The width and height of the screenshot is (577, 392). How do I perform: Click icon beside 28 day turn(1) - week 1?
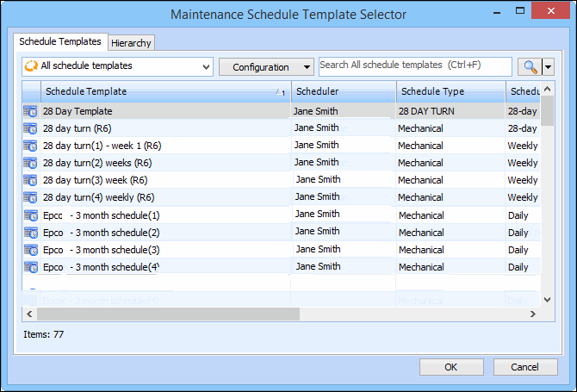[31, 146]
